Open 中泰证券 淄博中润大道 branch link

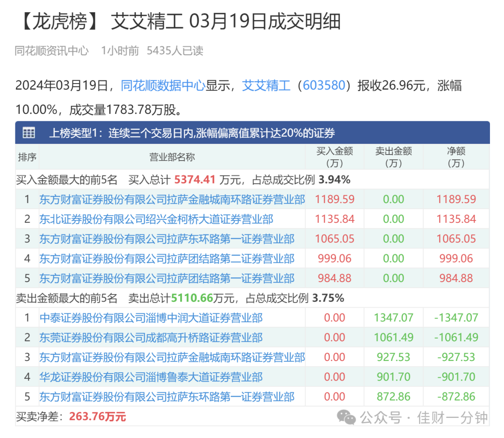coord(151,318)
